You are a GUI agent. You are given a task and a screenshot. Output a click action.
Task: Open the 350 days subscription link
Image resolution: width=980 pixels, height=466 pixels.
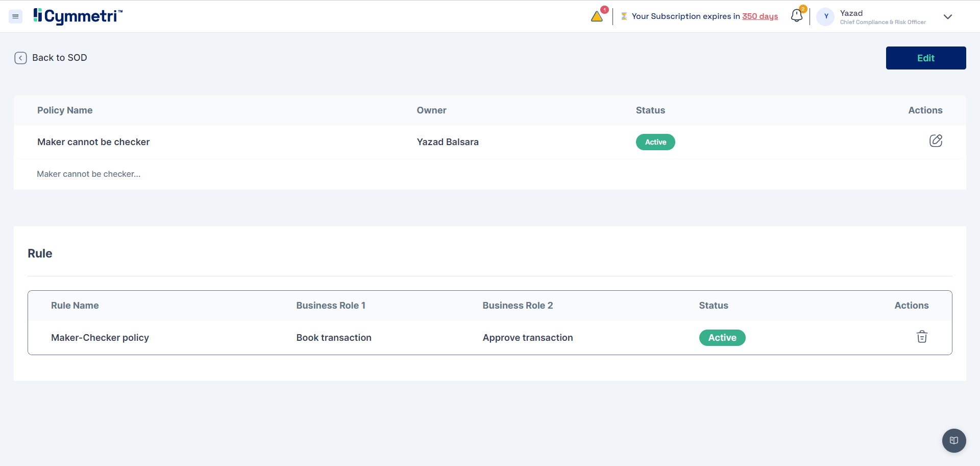coord(759,16)
